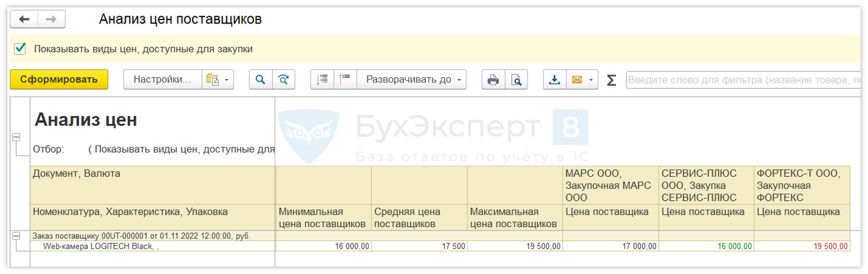
Task: Click the find next search icon
Action: click(x=284, y=79)
